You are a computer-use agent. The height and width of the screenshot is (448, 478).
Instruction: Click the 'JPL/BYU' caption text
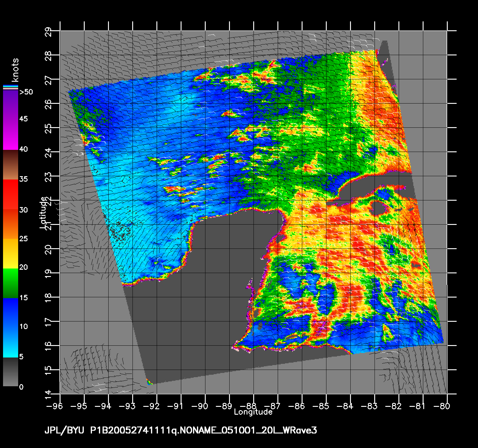click(x=64, y=430)
